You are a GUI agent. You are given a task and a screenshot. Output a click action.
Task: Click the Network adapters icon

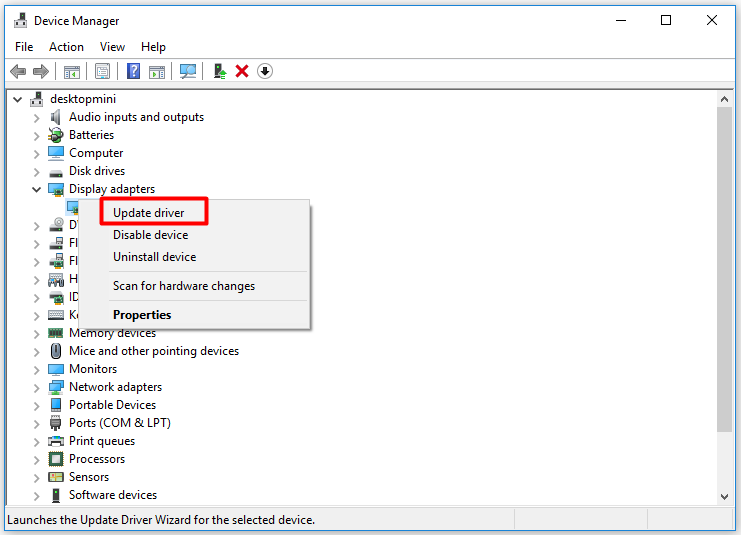click(56, 387)
